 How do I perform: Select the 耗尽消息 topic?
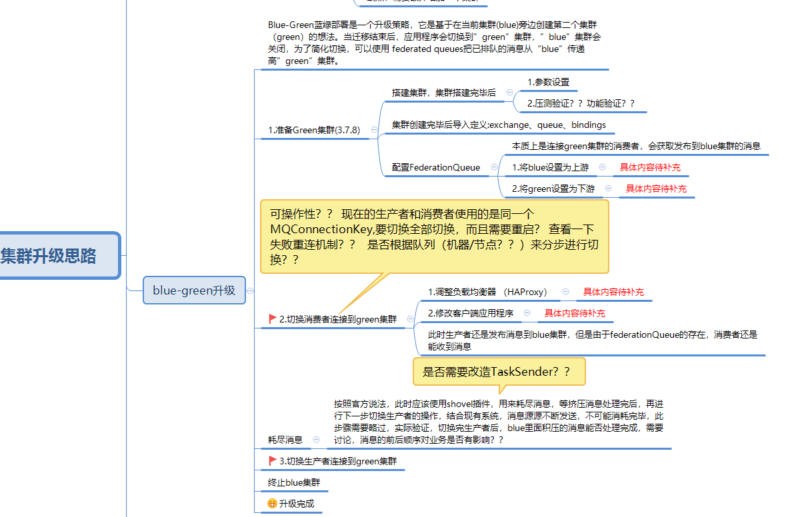coord(285,439)
